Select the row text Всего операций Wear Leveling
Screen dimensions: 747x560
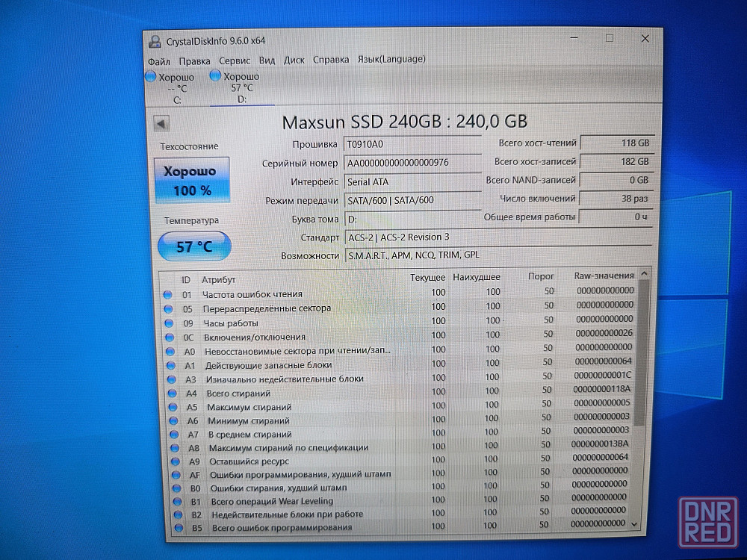click(272, 501)
